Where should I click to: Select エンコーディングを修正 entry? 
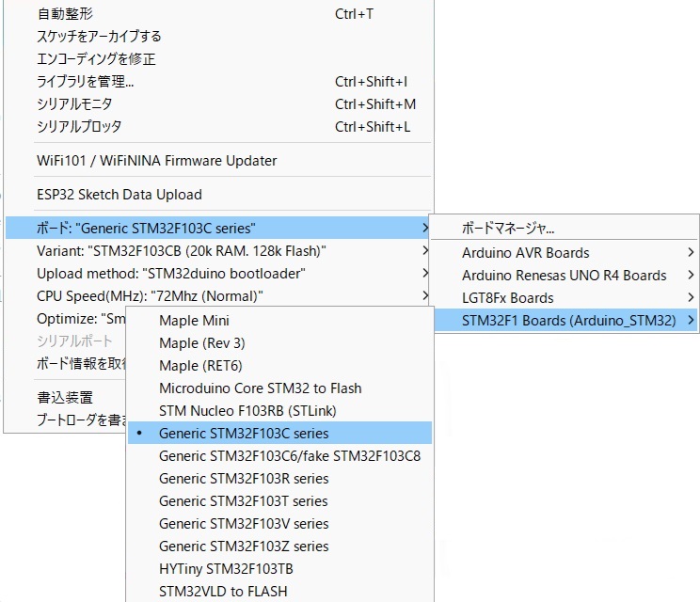point(218,59)
